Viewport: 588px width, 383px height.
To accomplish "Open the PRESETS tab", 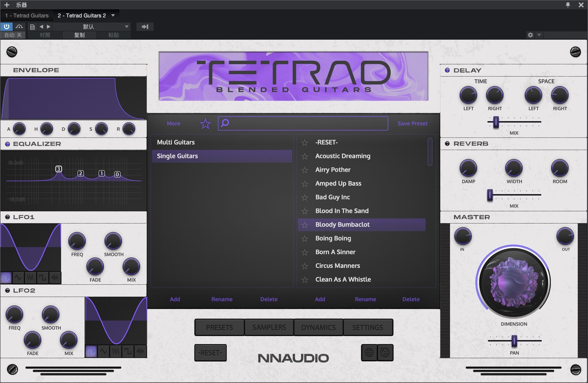I will point(219,327).
